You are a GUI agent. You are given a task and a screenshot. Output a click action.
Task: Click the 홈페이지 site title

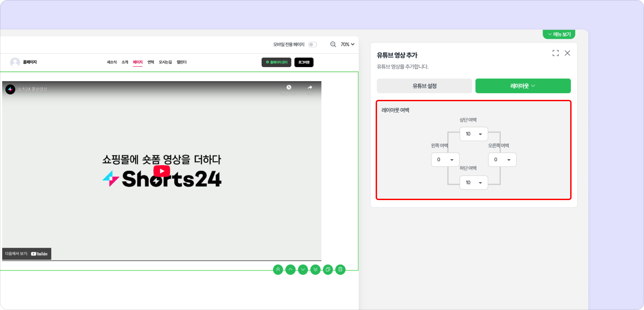tap(30, 62)
